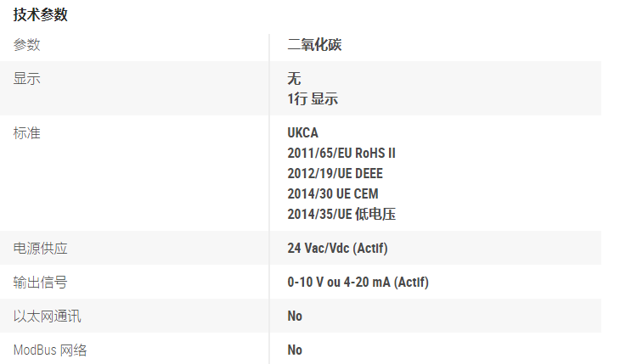This screenshot has height=364, width=637.
Task: Select the No value beside ModBus 网络
Action: tap(295, 350)
